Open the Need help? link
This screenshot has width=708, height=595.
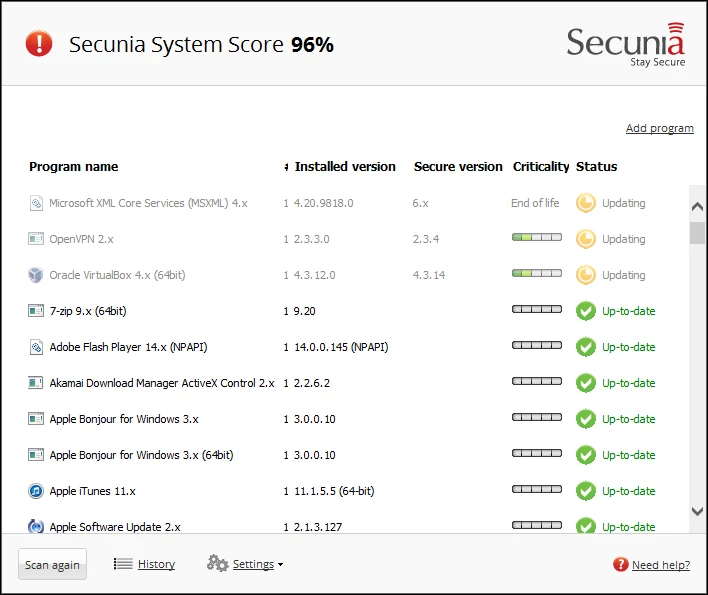tap(661, 565)
